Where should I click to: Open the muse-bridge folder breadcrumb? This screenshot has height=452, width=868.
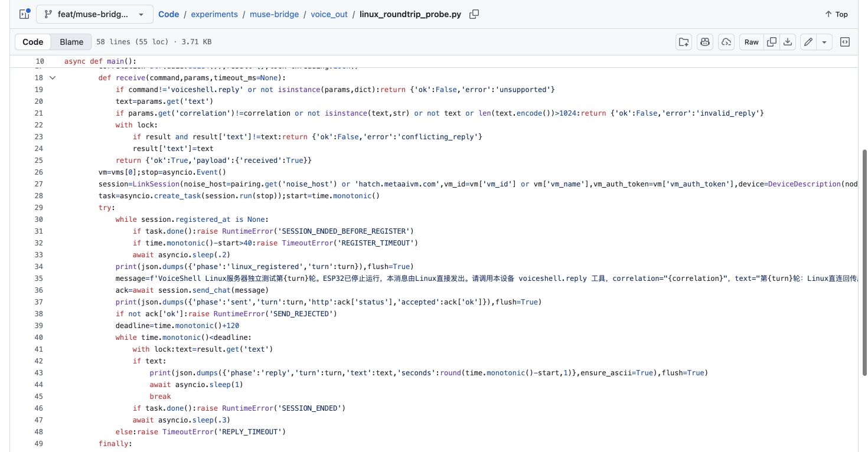(274, 14)
